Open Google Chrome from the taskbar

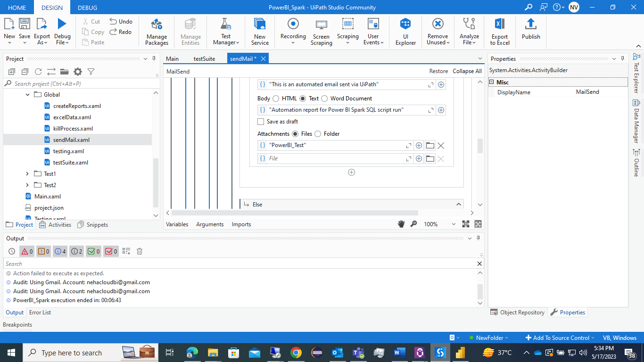click(x=296, y=352)
